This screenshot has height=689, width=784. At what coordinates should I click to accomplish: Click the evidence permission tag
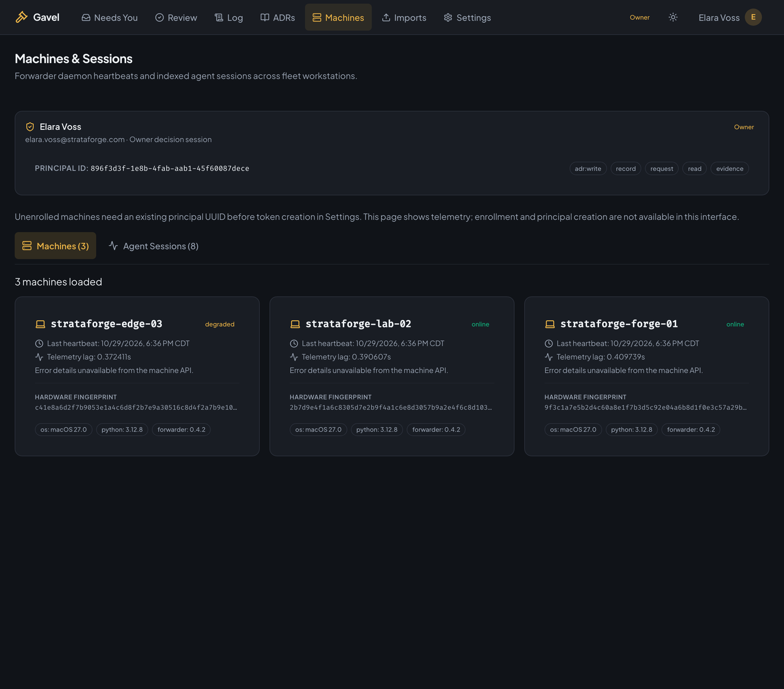[x=730, y=169]
